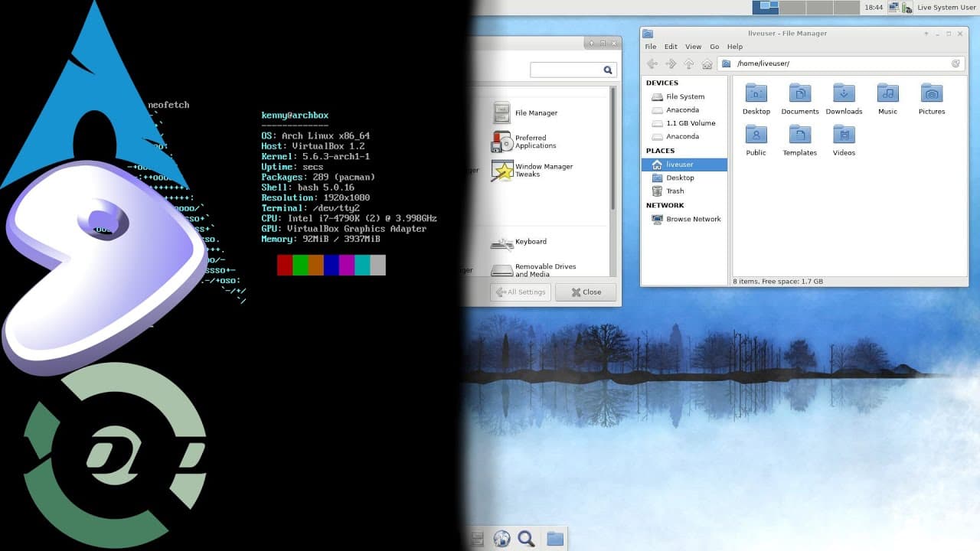This screenshot has width=980, height=551.
Task: Select Trash in the Places sidebar
Action: (x=675, y=191)
